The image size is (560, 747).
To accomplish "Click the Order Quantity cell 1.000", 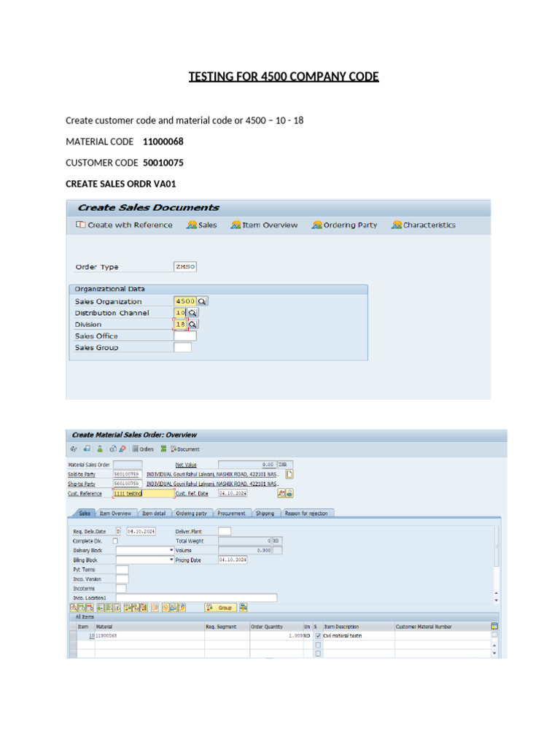I will 276,635.
